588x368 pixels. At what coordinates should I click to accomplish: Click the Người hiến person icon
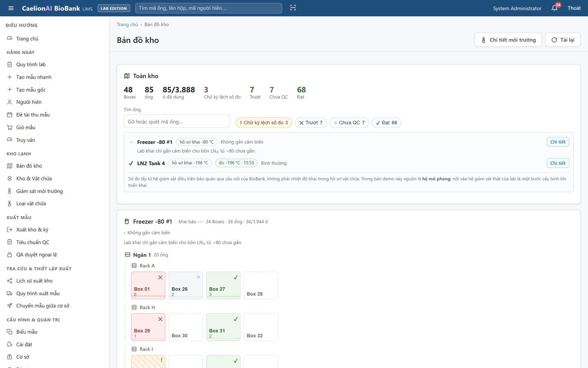click(10, 102)
